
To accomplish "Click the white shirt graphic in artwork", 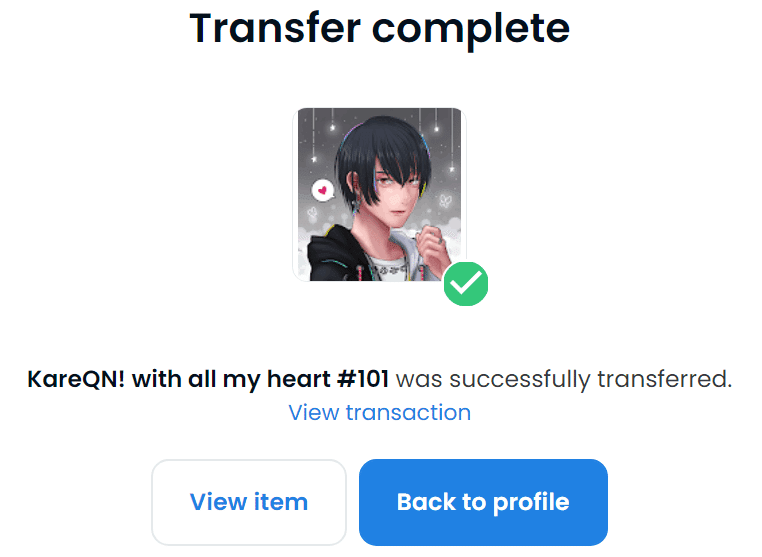I will [389, 270].
